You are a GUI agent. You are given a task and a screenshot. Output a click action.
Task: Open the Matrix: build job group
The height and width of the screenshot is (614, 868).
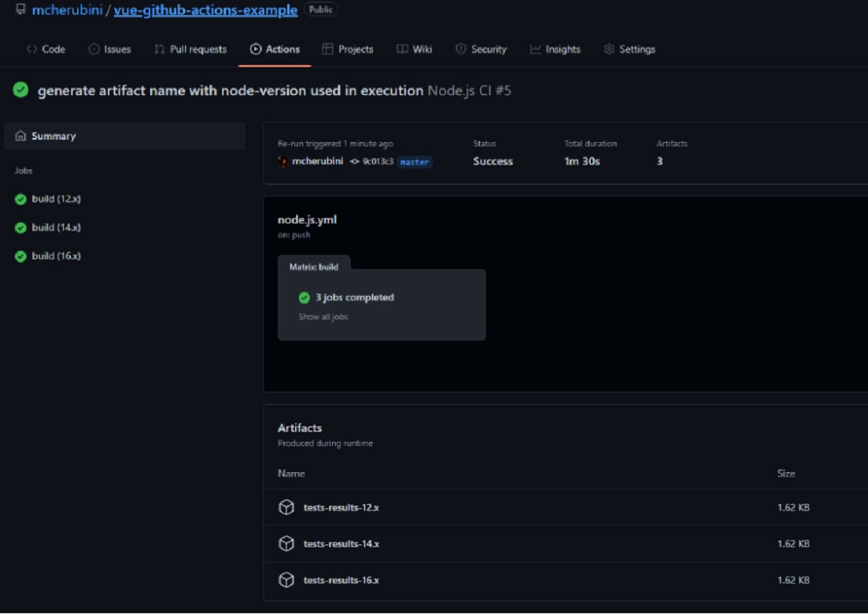point(314,267)
